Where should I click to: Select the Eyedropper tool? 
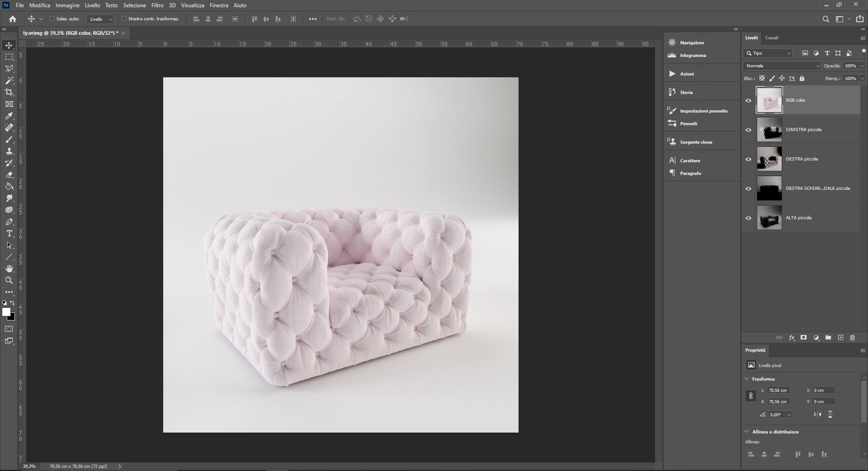pyautogui.click(x=9, y=116)
